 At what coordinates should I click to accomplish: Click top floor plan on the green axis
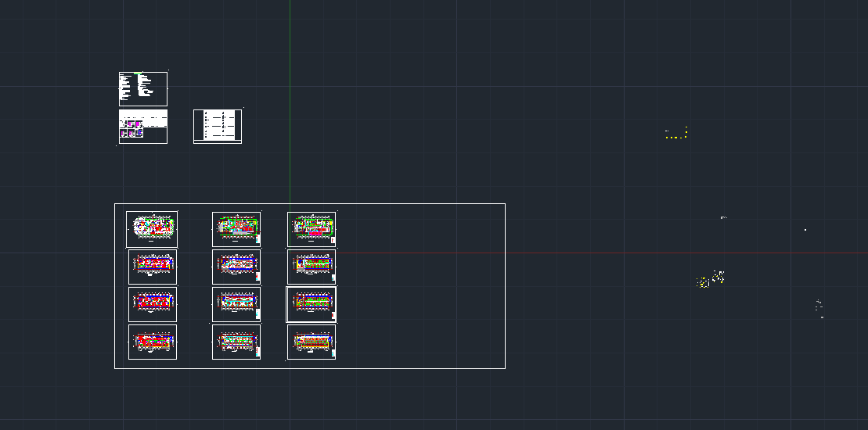pos(312,228)
